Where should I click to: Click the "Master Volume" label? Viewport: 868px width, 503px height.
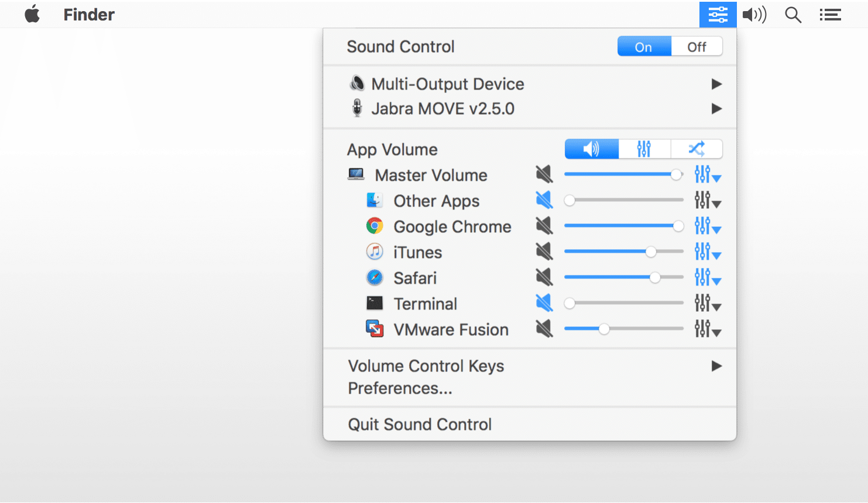click(431, 175)
